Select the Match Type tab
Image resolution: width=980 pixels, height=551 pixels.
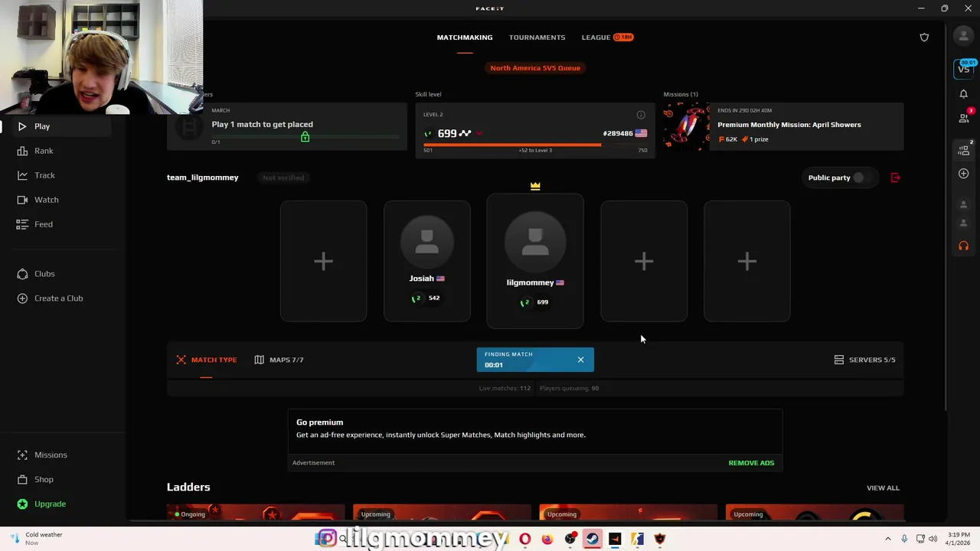click(x=206, y=360)
